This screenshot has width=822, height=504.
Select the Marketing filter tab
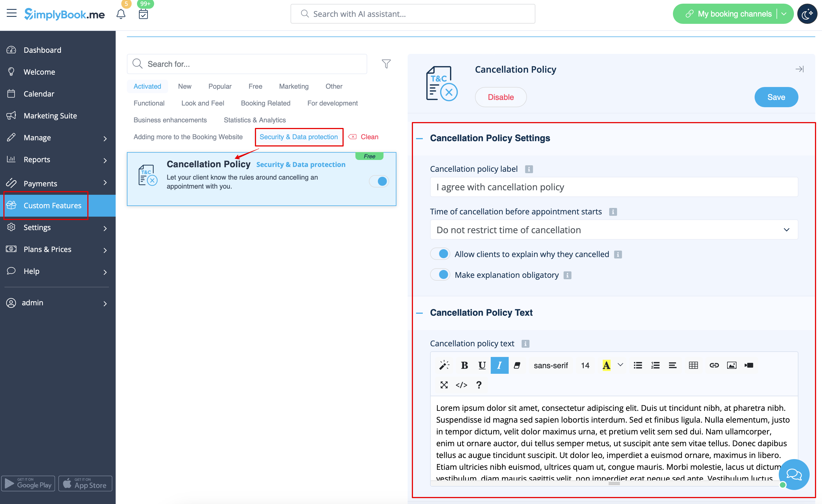coord(294,86)
